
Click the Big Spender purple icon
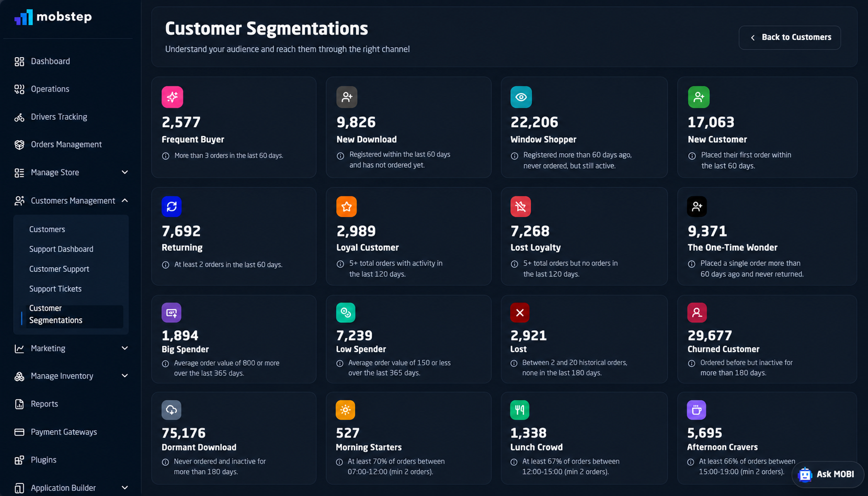pos(172,312)
